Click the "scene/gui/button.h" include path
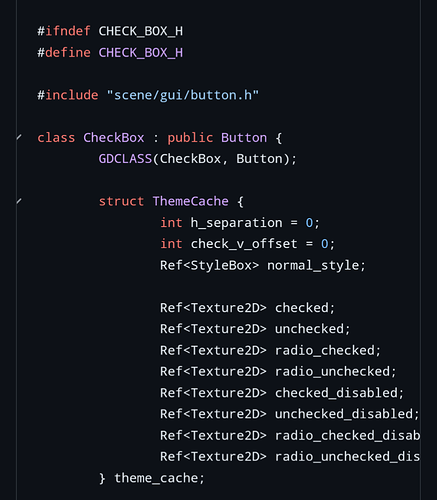The width and height of the screenshot is (437, 500). (183, 95)
